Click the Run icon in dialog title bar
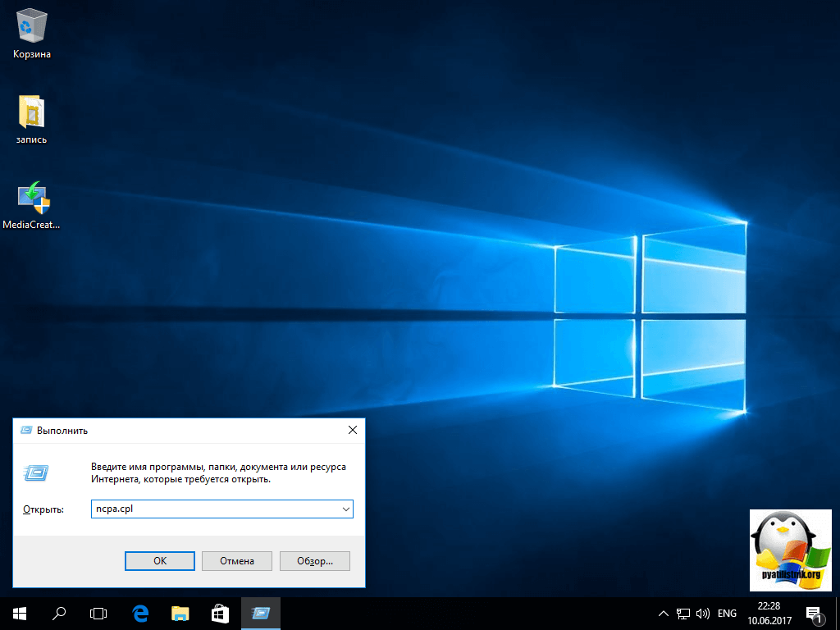 pyautogui.click(x=25, y=430)
